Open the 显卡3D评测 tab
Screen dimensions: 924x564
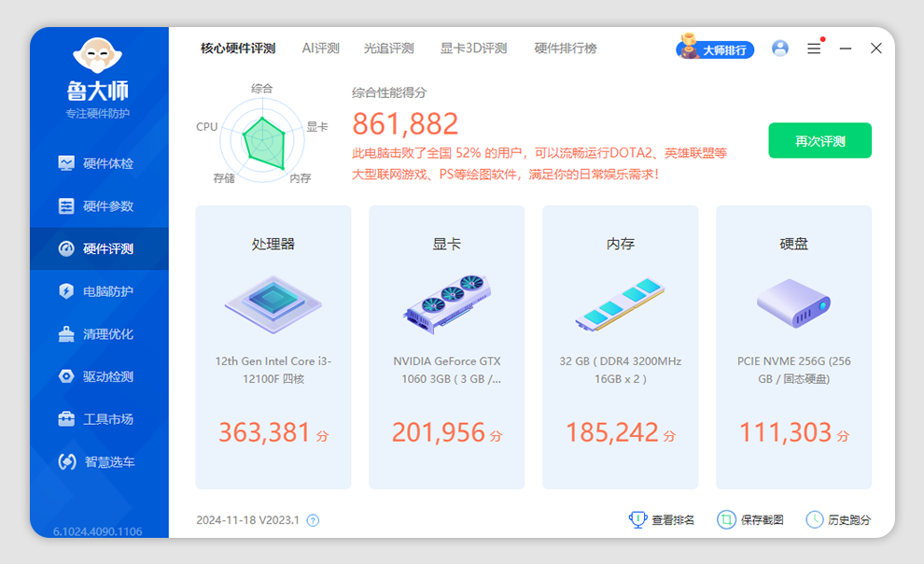(x=473, y=49)
